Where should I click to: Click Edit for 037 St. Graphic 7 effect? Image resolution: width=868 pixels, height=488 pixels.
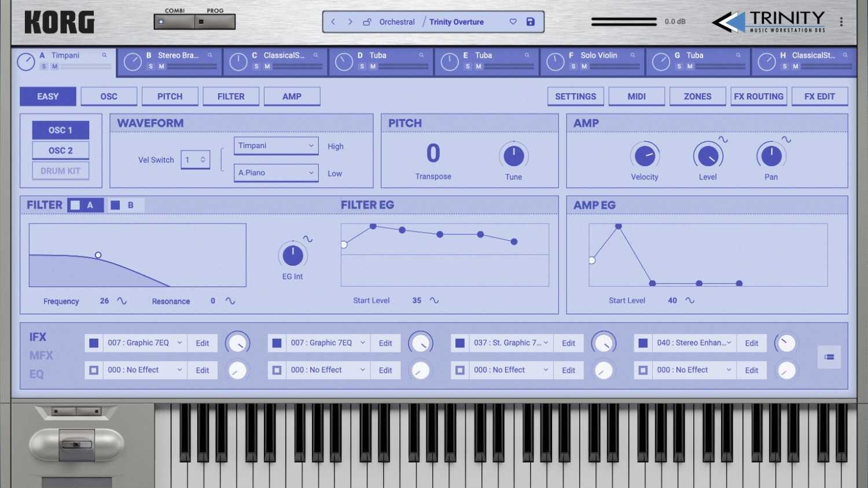pos(568,343)
